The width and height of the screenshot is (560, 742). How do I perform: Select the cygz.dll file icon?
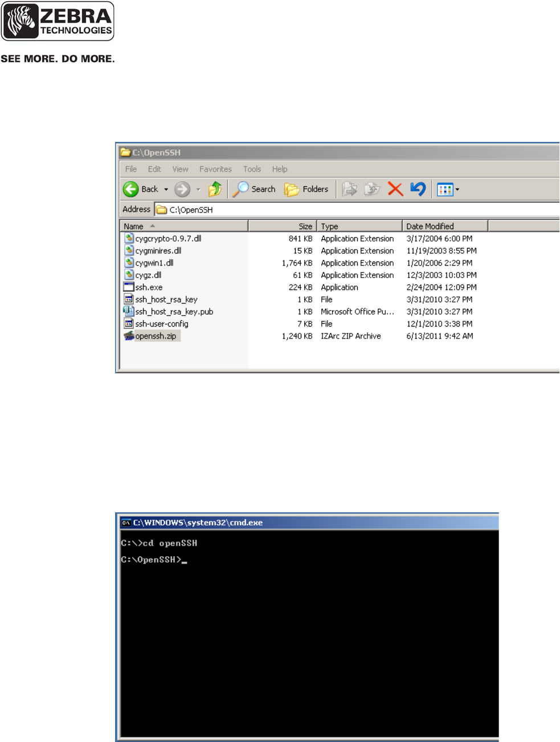click(x=129, y=275)
